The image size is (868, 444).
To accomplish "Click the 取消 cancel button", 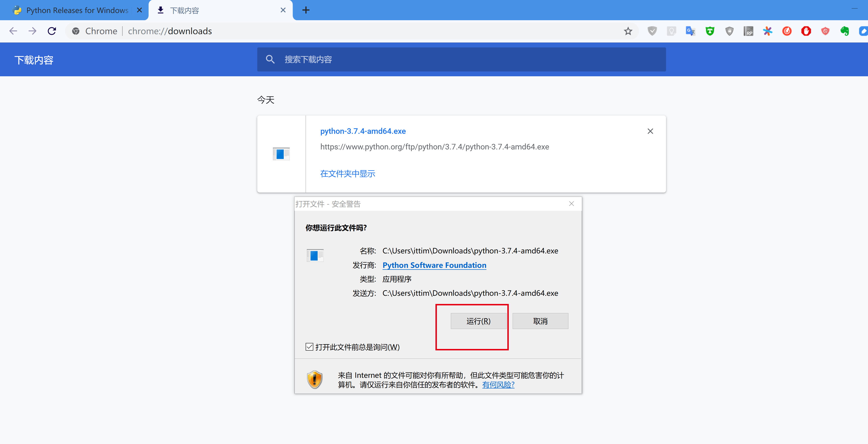I will [540, 321].
